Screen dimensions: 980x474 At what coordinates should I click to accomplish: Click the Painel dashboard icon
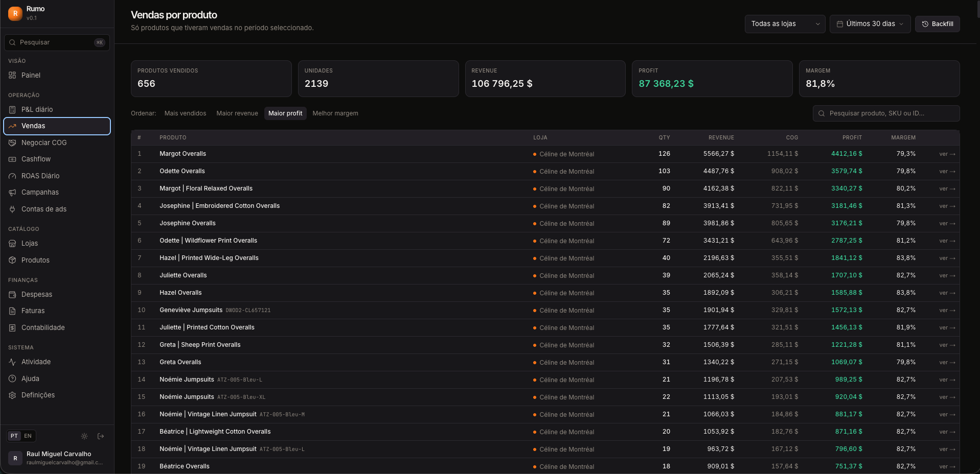[x=12, y=75]
